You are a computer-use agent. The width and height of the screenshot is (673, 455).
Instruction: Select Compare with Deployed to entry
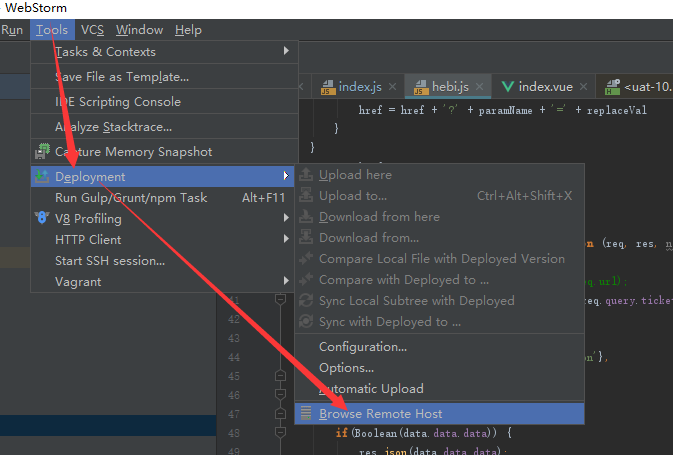point(440,280)
